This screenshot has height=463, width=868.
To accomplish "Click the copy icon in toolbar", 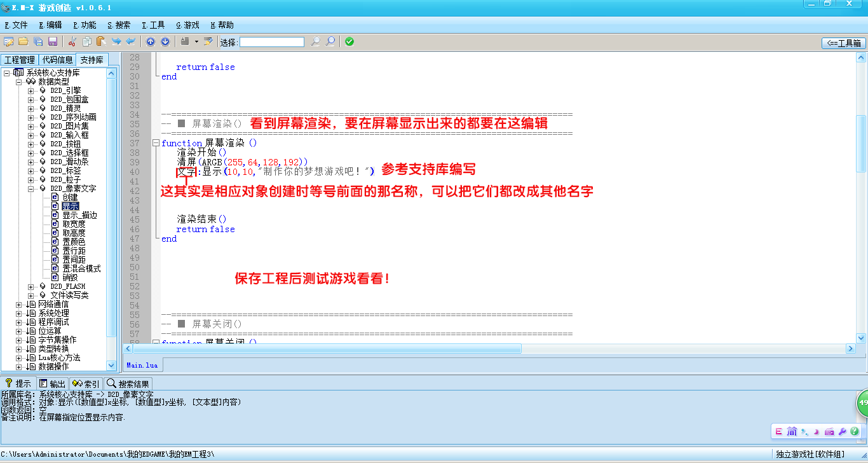I will coord(86,41).
